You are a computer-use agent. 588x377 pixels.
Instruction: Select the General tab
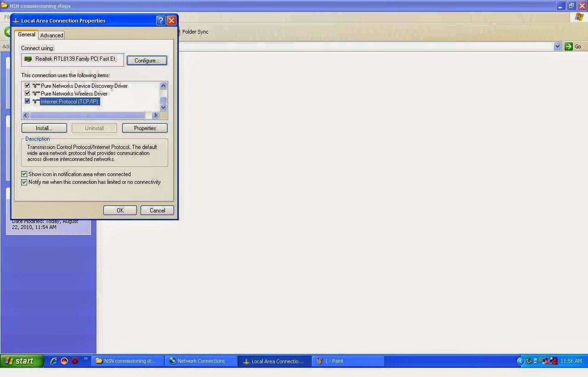point(26,34)
